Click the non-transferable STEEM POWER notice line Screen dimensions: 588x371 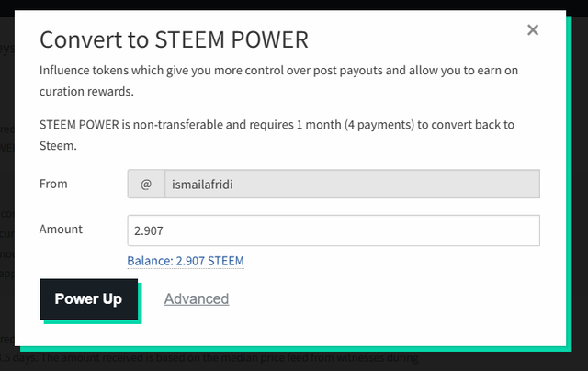point(277,124)
